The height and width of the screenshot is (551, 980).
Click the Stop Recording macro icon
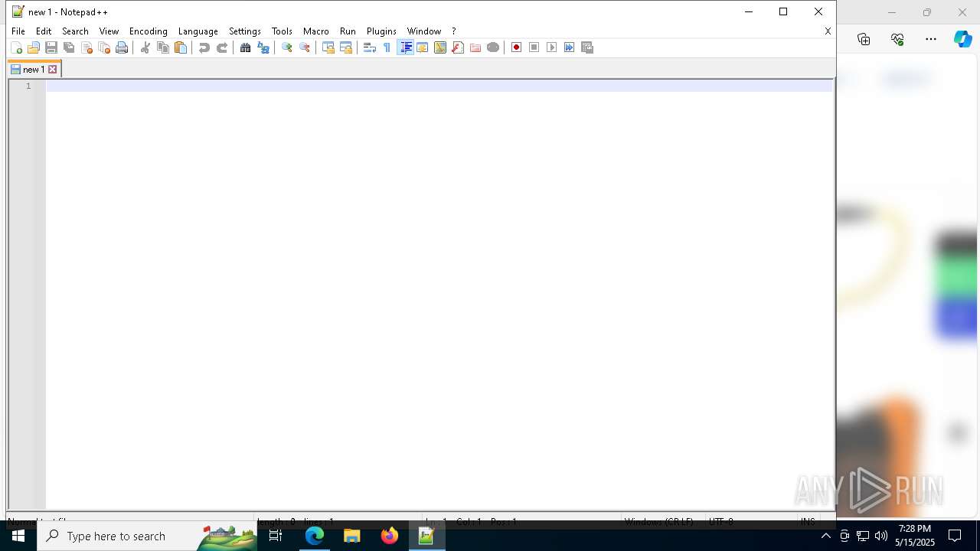(534, 47)
